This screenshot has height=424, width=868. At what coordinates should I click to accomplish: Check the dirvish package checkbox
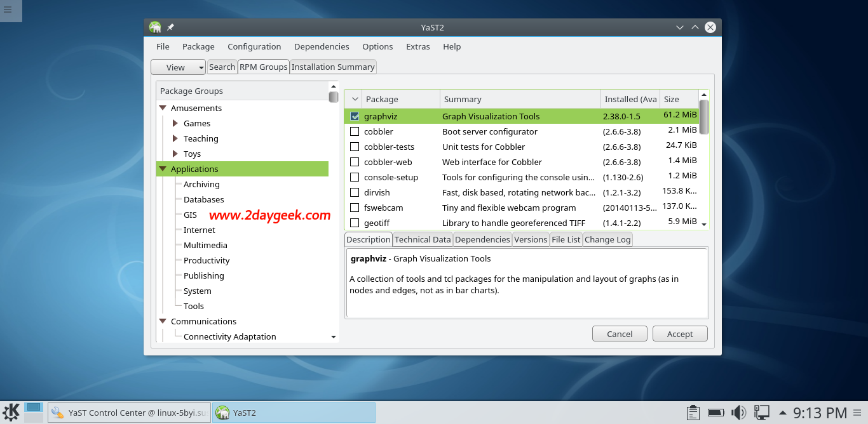point(355,192)
